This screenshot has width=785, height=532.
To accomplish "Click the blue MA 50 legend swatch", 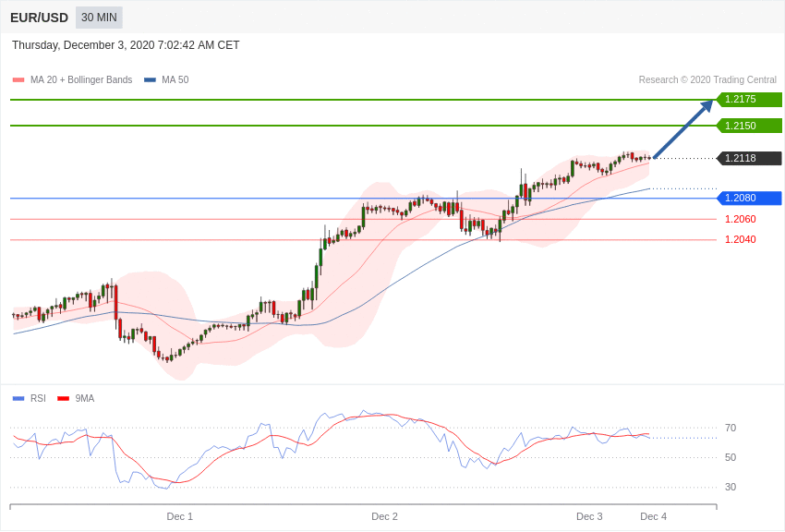I will (150, 80).
